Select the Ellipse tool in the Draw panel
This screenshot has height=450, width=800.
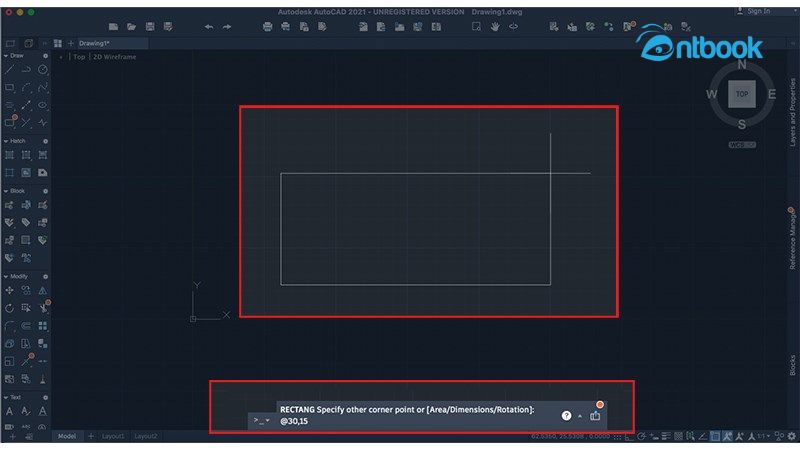(x=43, y=105)
